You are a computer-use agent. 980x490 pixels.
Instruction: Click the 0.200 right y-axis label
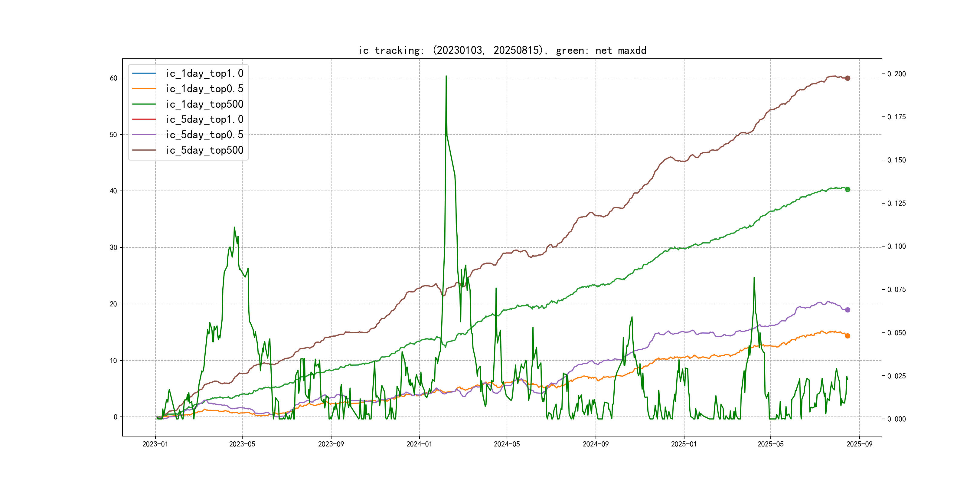(896, 74)
